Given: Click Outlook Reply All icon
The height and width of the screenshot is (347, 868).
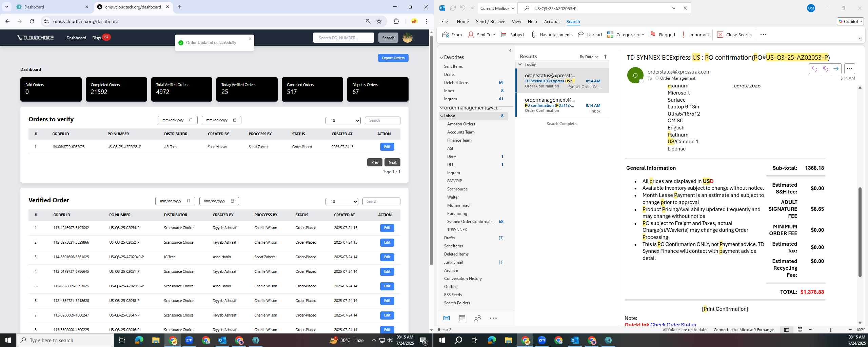Looking at the screenshot, I should [x=825, y=69].
